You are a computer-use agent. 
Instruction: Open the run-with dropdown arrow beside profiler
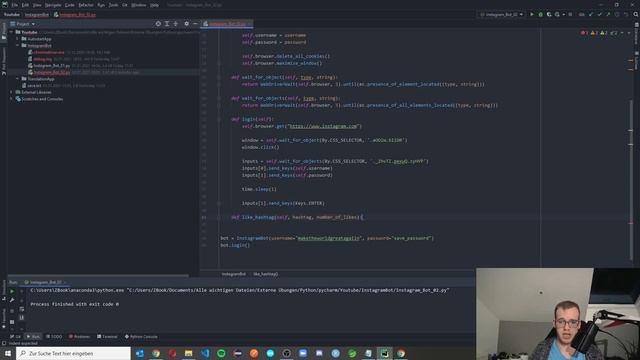click(563, 14)
